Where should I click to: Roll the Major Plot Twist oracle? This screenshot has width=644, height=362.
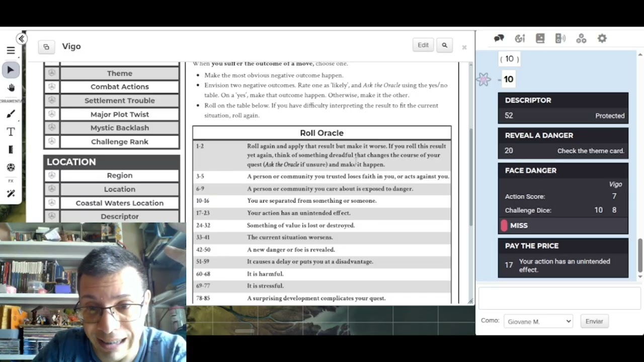pyautogui.click(x=120, y=115)
